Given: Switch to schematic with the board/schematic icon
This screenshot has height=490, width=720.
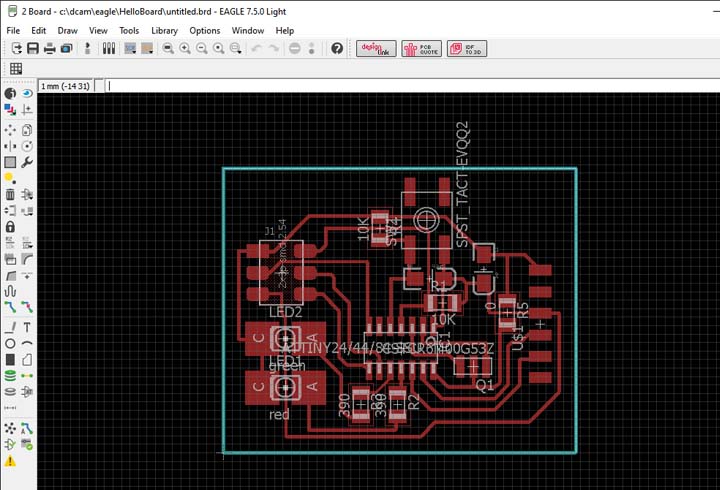Looking at the screenshot, I should pyautogui.click(x=88, y=48).
